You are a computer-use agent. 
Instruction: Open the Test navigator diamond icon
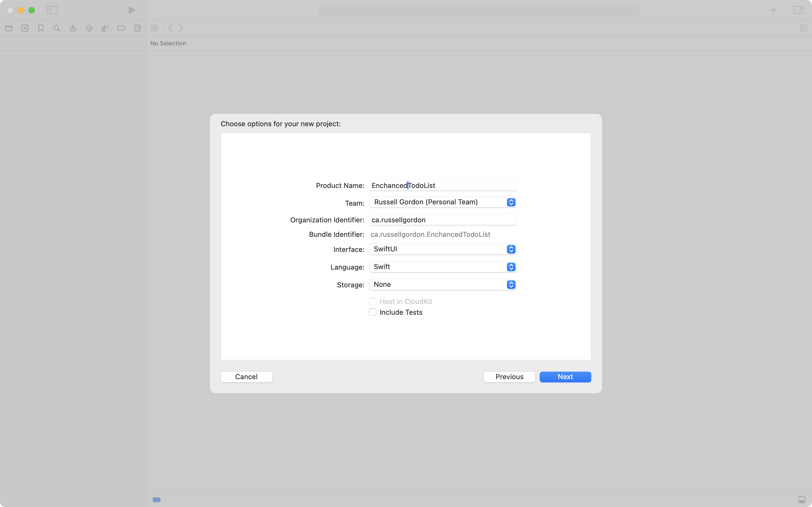[x=89, y=28]
